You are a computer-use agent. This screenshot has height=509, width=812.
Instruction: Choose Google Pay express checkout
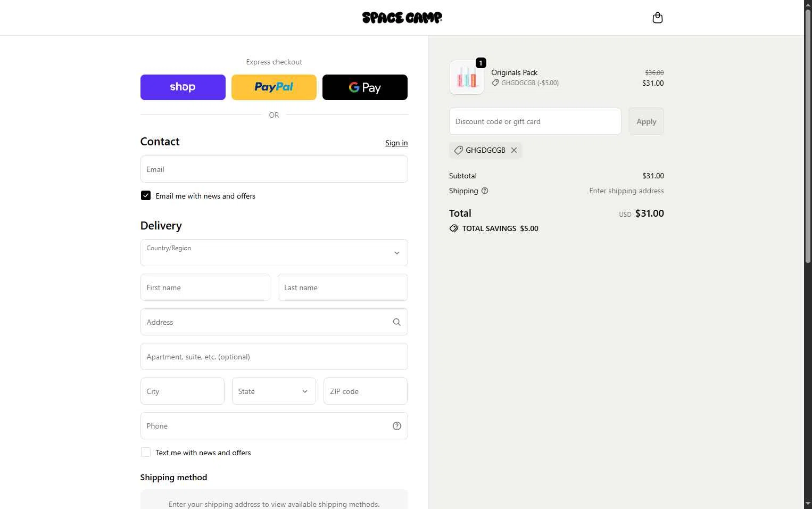coord(365,87)
